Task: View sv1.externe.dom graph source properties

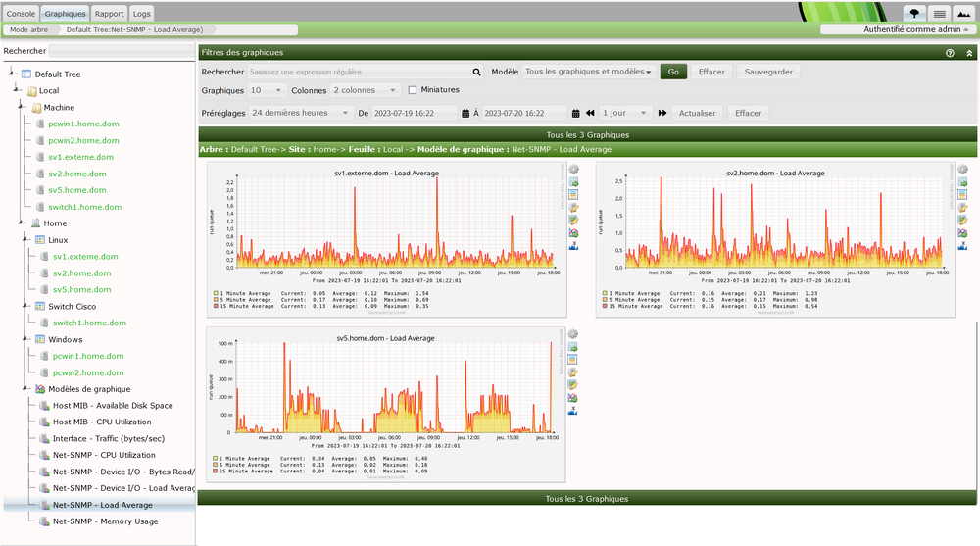Action: 573,194
